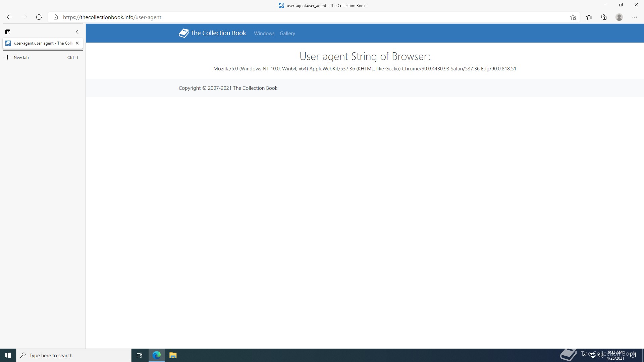Open the Windows navigation link

click(x=264, y=34)
